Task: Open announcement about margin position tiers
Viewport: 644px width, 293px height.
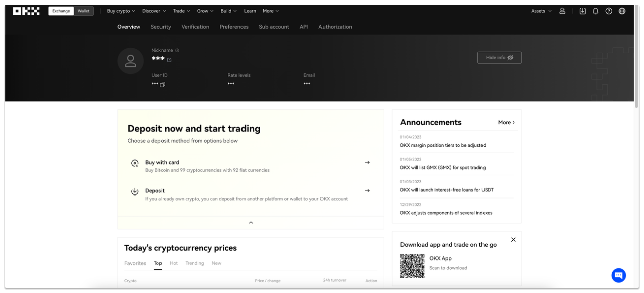Action: click(x=443, y=145)
